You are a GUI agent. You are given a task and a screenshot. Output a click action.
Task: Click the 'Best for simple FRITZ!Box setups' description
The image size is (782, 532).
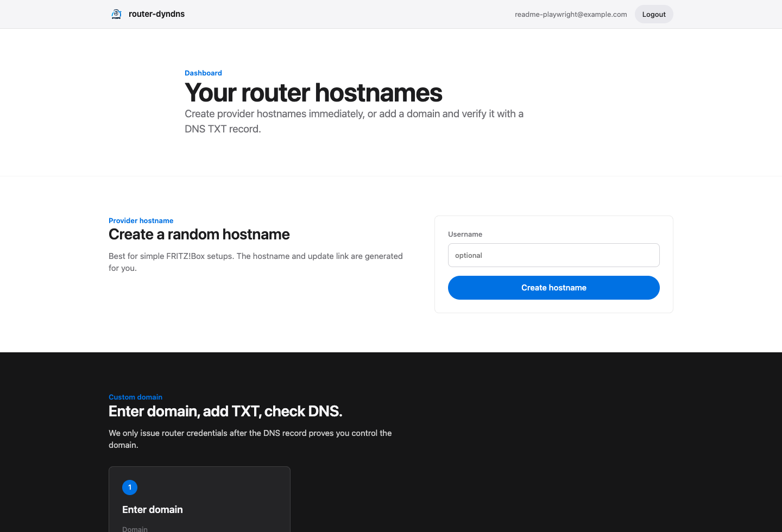256,262
